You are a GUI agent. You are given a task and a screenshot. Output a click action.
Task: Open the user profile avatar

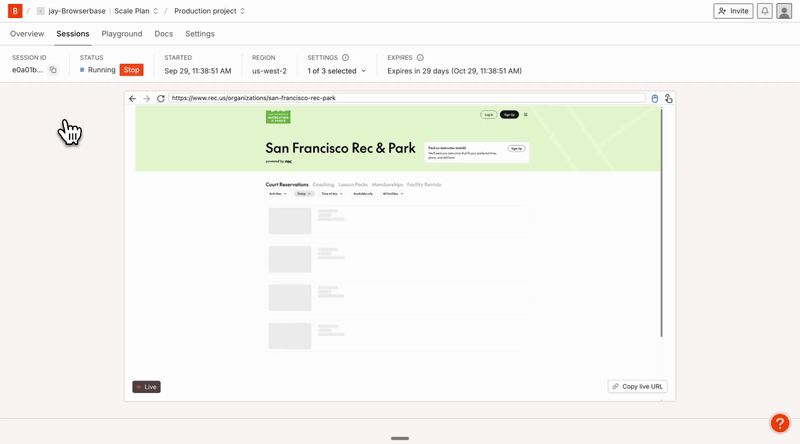tap(784, 11)
